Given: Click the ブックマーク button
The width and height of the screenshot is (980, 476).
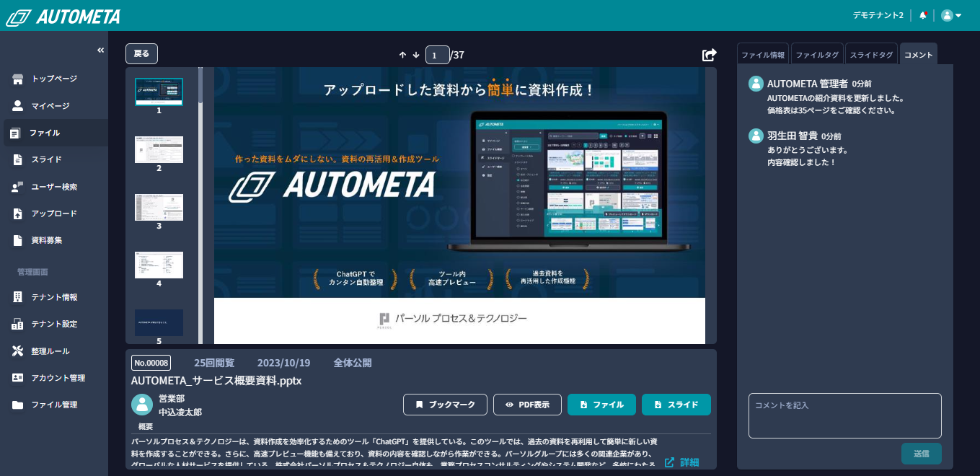Looking at the screenshot, I should pos(445,405).
